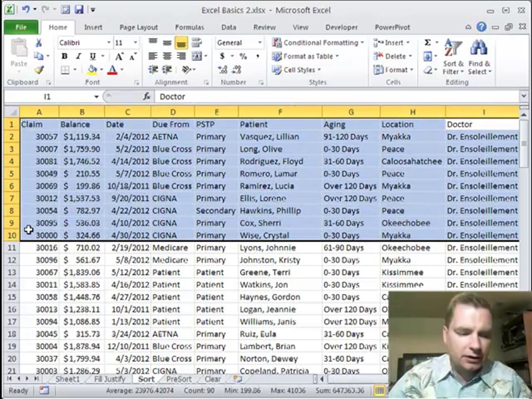The image size is (532, 399).
Task: Apply Percent Style format
Action: point(243,57)
